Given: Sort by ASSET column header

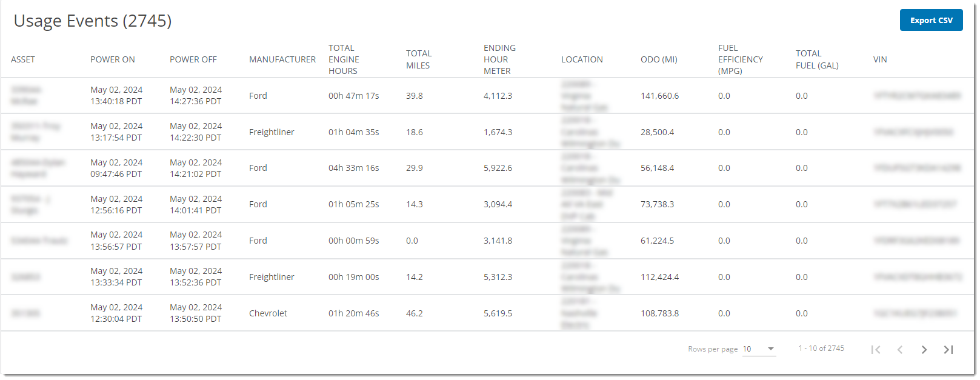Looking at the screenshot, I should click(x=23, y=59).
